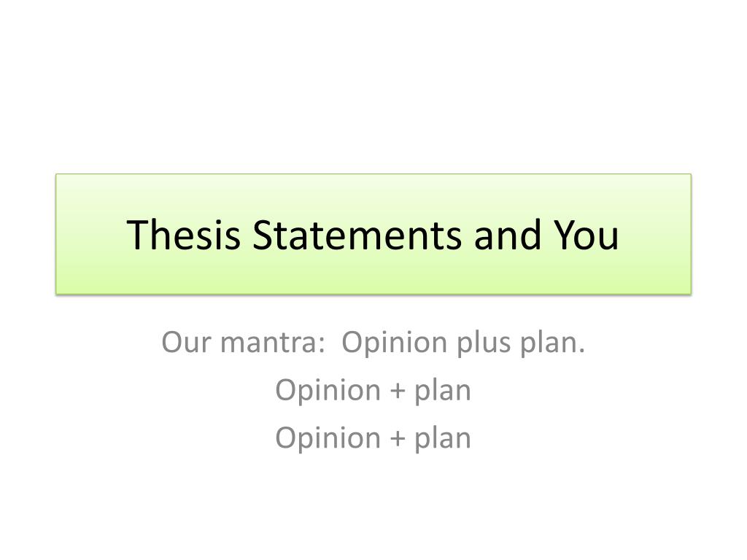Viewport: 747px width, 560px height.
Task: Select the "Our mantra: Opinion plus plan." line
Action: [x=373, y=343]
